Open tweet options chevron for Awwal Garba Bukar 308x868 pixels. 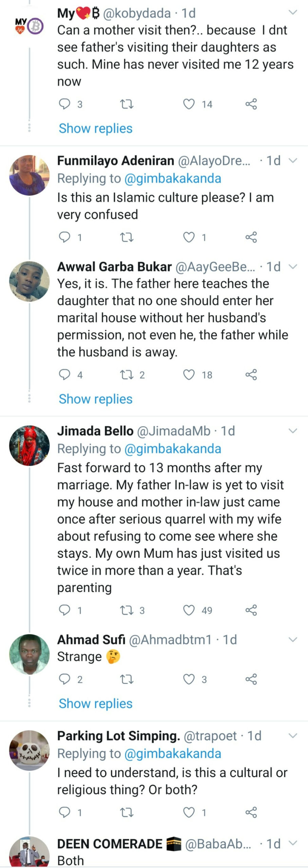(292, 267)
